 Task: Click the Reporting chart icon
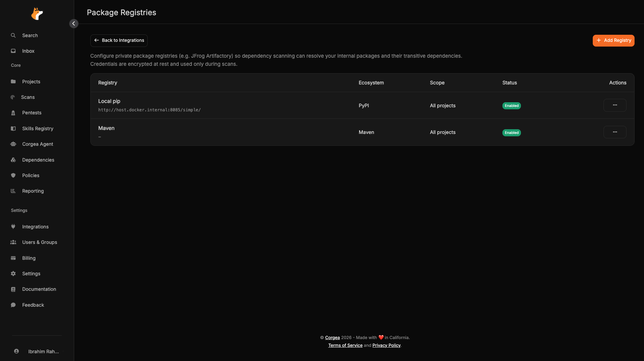[x=13, y=191]
